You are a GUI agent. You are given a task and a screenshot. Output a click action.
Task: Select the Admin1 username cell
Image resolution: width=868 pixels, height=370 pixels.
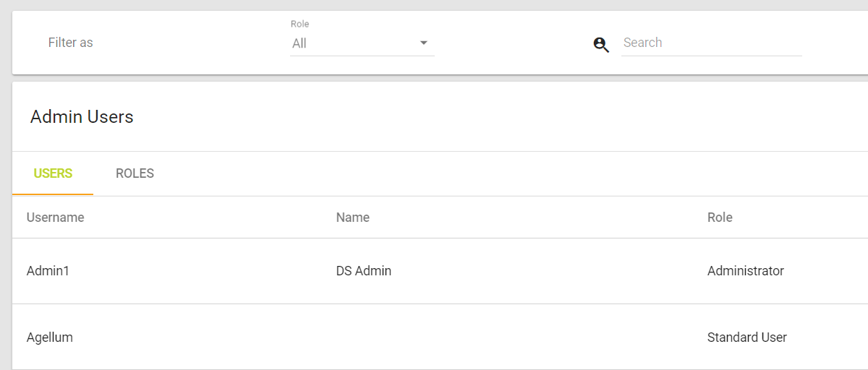pos(48,271)
